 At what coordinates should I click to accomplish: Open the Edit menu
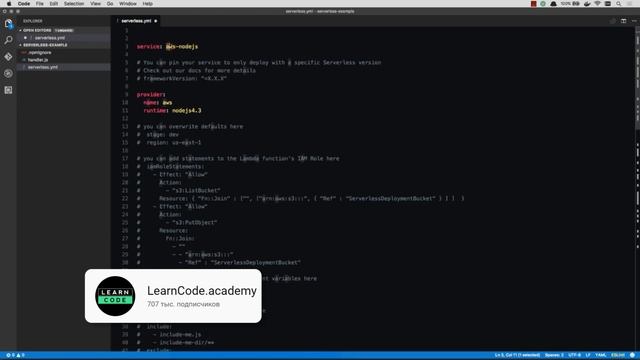[x=53, y=4]
